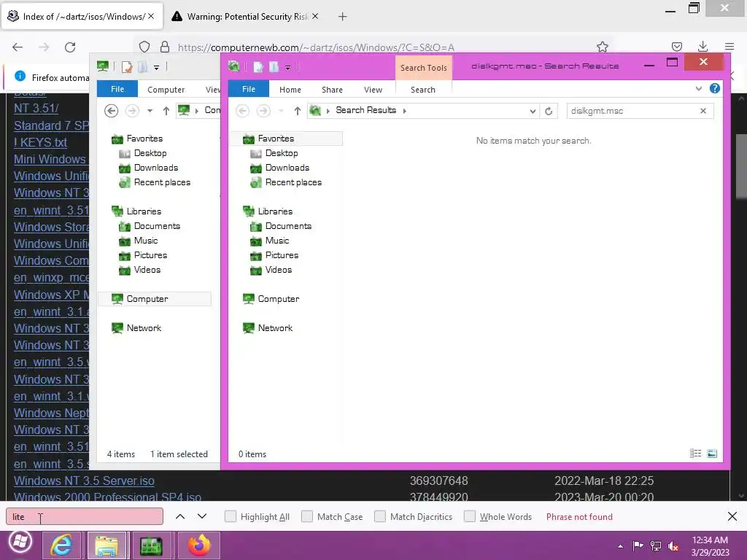This screenshot has height=560, width=747.
Task: Enable Whole Words checkbox
Action: point(470,516)
